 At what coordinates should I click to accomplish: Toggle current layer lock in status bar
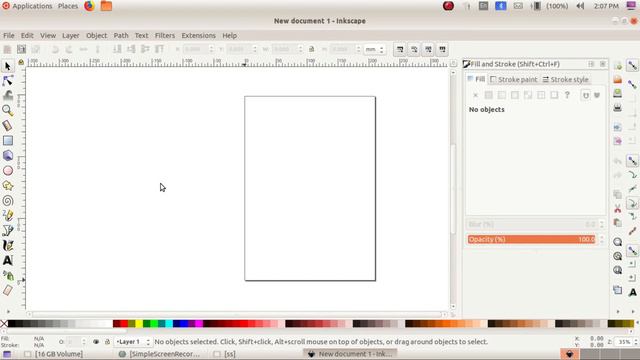[107, 342]
